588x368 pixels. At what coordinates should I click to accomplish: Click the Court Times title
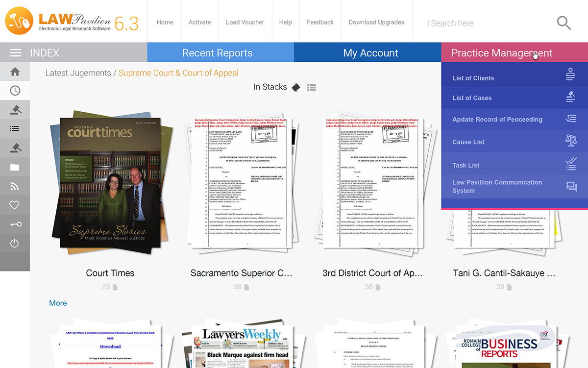click(110, 273)
